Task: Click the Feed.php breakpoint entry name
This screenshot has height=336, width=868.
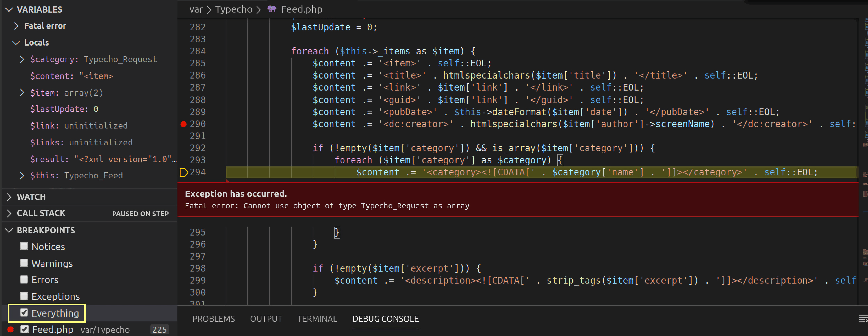Action: [53, 329]
